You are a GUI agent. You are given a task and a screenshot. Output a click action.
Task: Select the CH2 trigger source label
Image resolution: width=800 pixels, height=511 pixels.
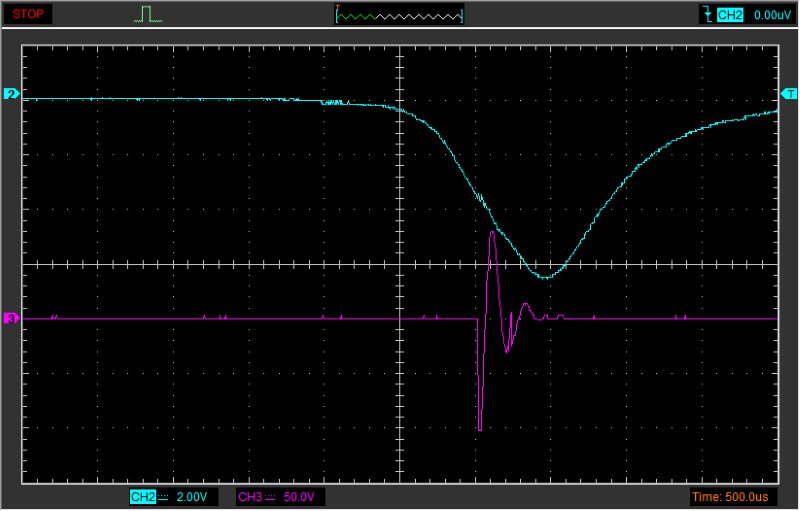(730, 15)
